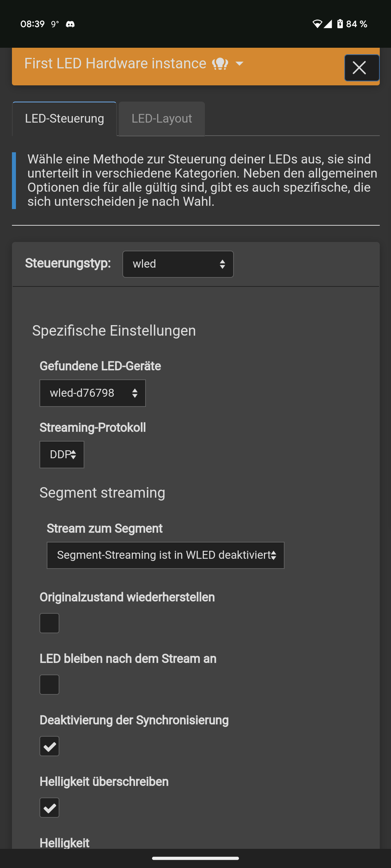Image resolution: width=391 pixels, height=868 pixels.
Task: Click the LED lightbulb instance icon
Action: [x=220, y=64]
